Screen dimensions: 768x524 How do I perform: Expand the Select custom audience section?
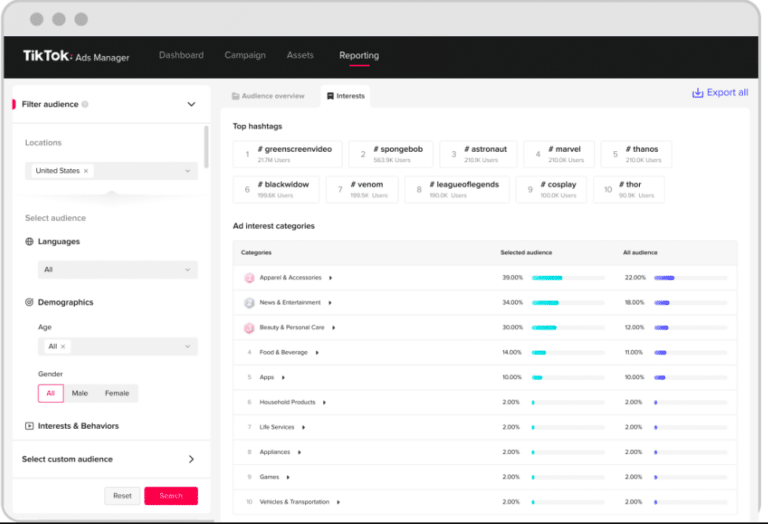(191, 459)
